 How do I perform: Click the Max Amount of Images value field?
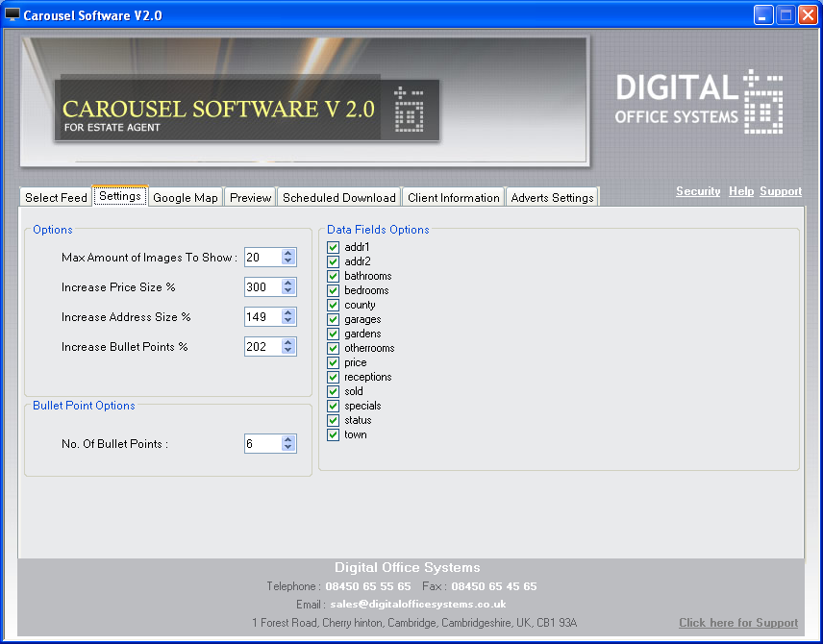pos(263,258)
